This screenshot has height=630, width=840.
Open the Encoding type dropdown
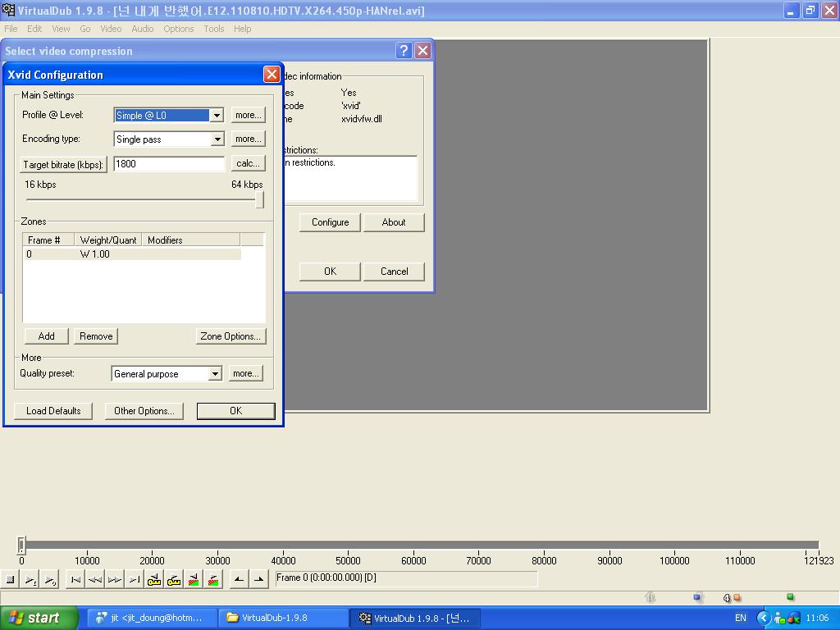(x=217, y=139)
